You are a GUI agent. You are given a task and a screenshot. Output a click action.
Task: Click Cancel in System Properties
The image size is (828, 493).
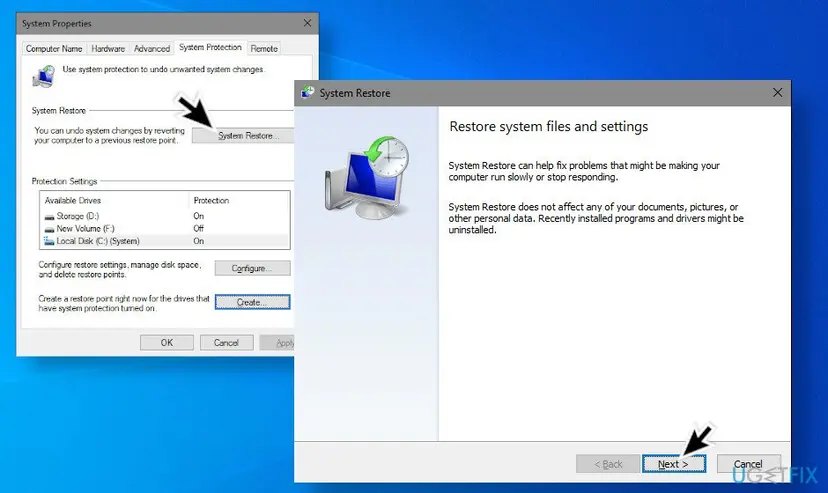[227, 343]
